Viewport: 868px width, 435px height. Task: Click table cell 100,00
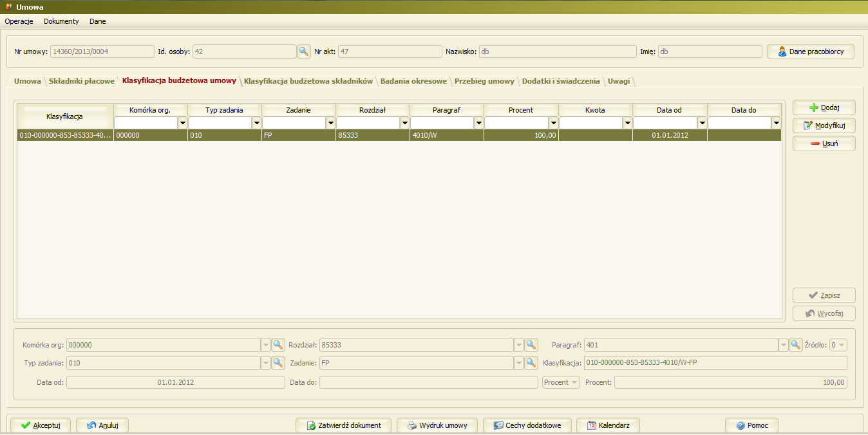tap(521, 136)
